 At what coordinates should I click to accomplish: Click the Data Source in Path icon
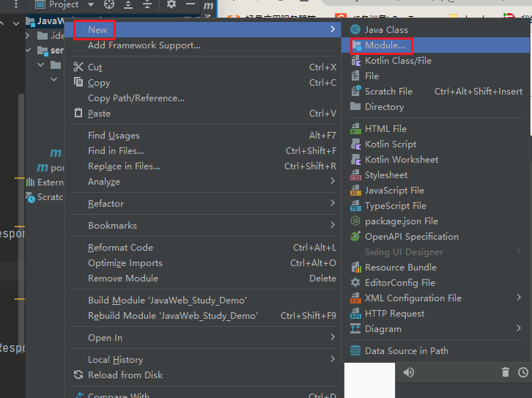[355, 351]
